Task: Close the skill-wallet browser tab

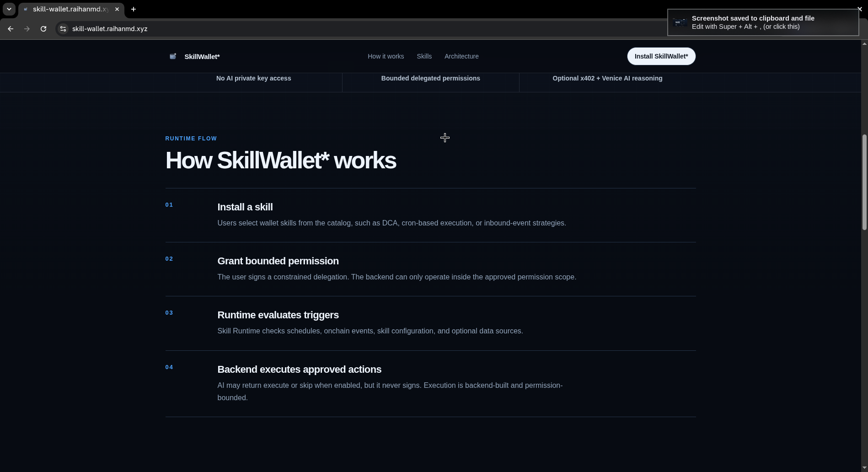Action: coord(117,9)
